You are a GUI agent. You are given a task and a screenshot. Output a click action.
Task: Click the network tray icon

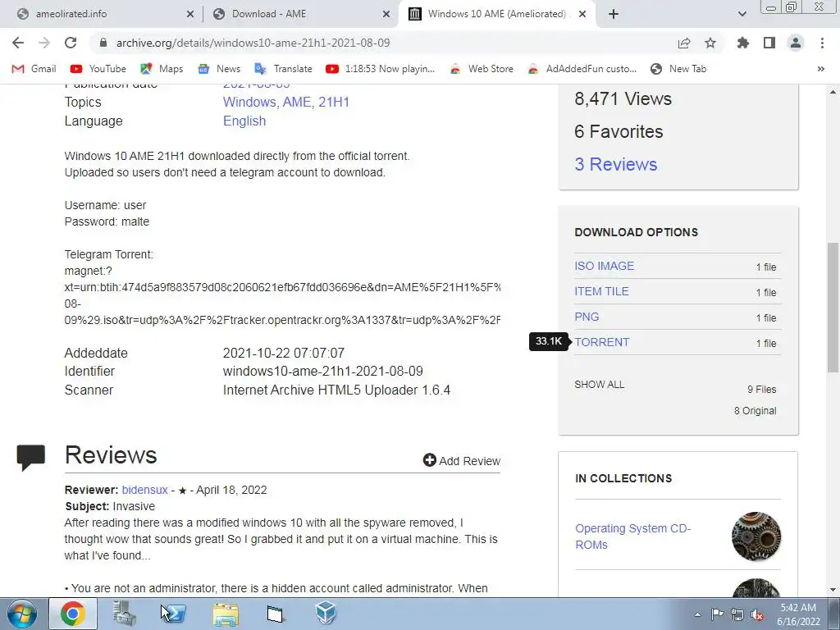[737, 614]
